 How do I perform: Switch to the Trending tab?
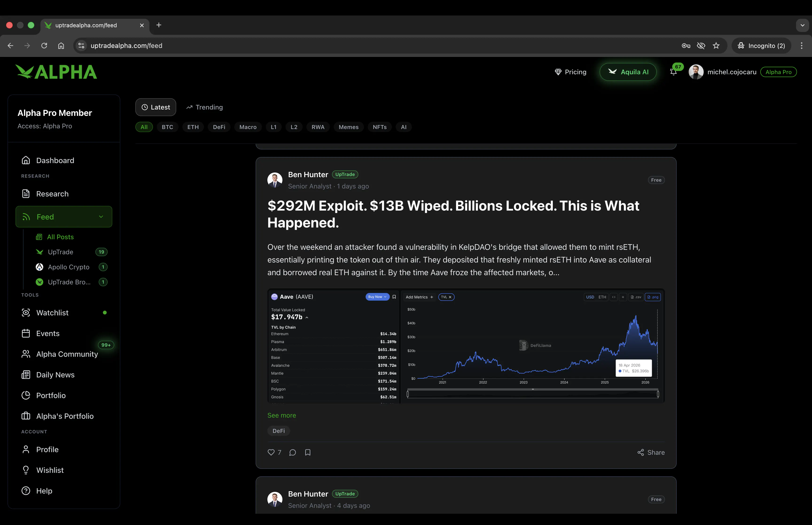(x=204, y=107)
